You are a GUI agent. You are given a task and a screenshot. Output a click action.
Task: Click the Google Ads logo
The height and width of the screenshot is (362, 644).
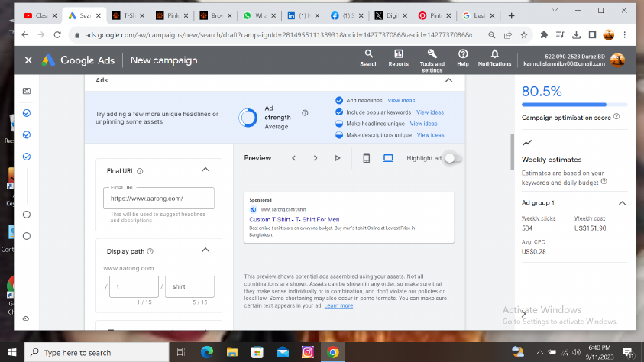[x=48, y=60]
